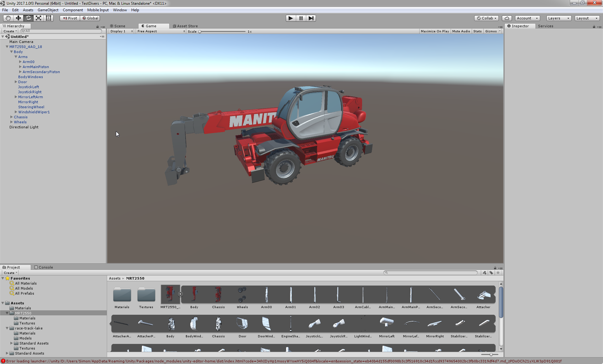Open the Component menu
The height and width of the screenshot is (364, 603).
[x=73, y=10]
